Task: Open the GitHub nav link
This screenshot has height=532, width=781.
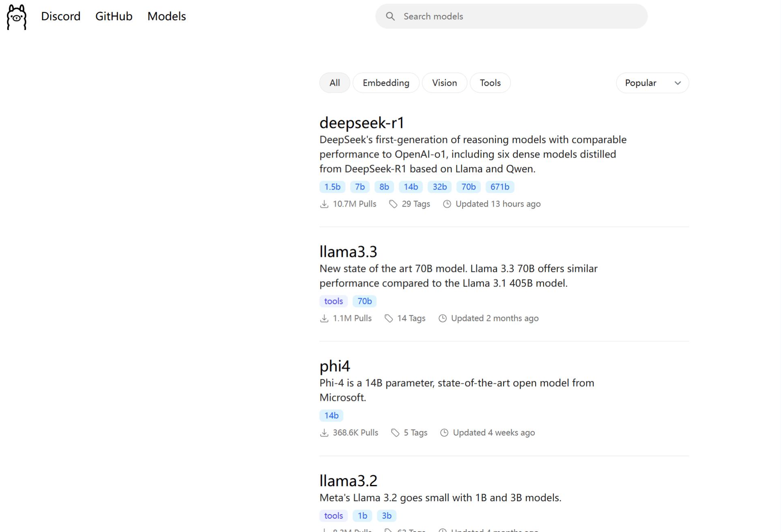Action: click(x=114, y=16)
